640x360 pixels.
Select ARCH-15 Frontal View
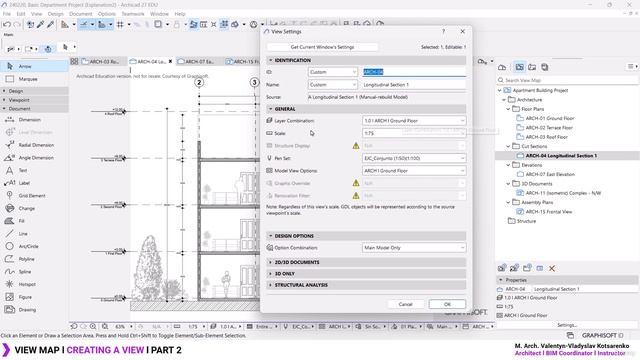(549, 212)
